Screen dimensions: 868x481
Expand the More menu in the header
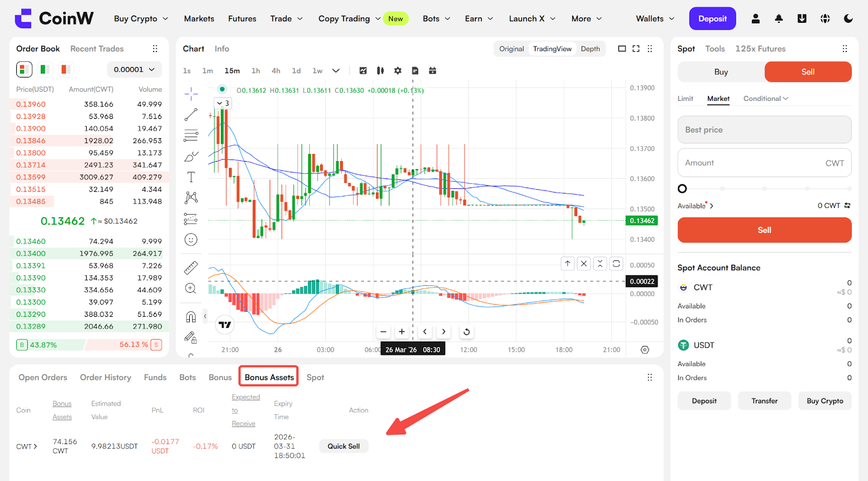(586, 18)
